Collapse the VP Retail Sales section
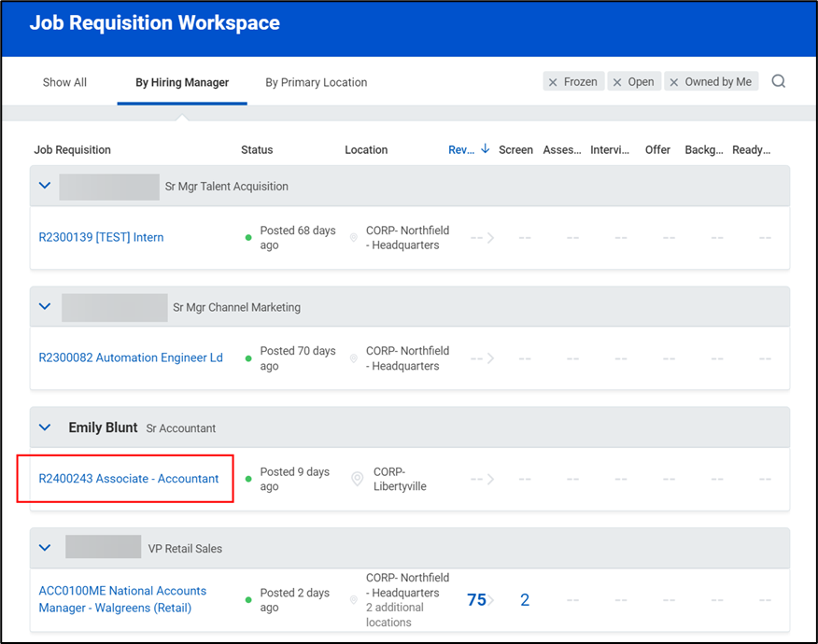Image resolution: width=818 pixels, height=644 pixels. pyautogui.click(x=44, y=548)
